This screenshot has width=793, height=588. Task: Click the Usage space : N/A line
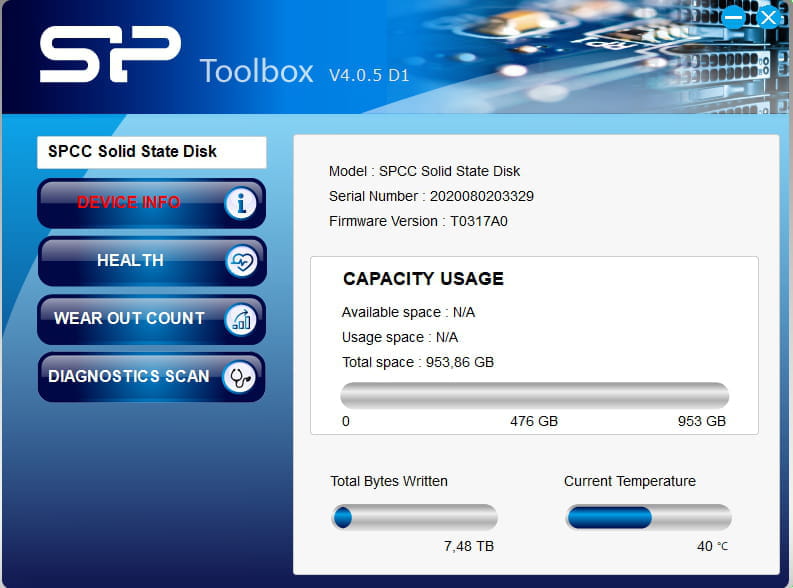(400, 337)
